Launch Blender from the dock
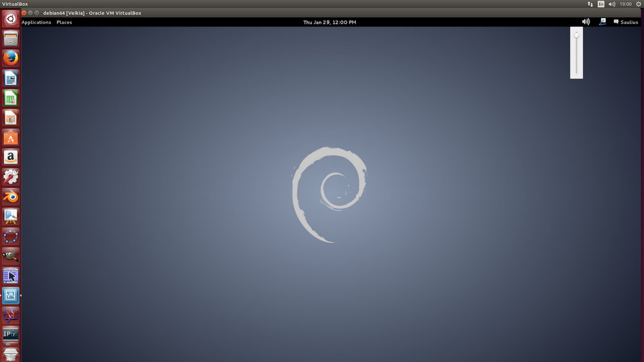This screenshot has height=362, width=644. coord(10,196)
